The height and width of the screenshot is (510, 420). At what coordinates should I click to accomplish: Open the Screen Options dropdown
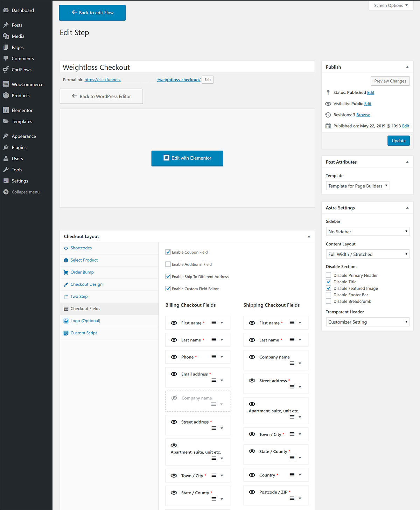pyautogui.click(x=391, y=6)
